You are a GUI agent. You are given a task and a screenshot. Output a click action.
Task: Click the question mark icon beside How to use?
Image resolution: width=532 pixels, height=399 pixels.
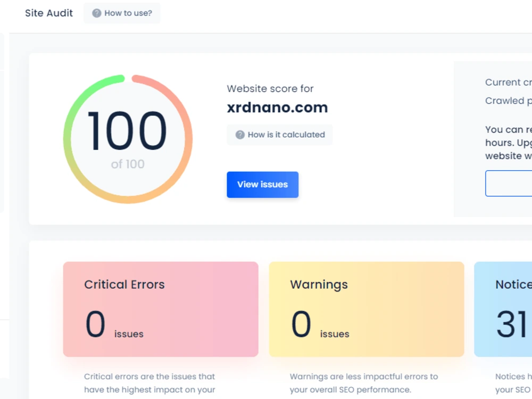pyautogui.click(x=97, y=13)
